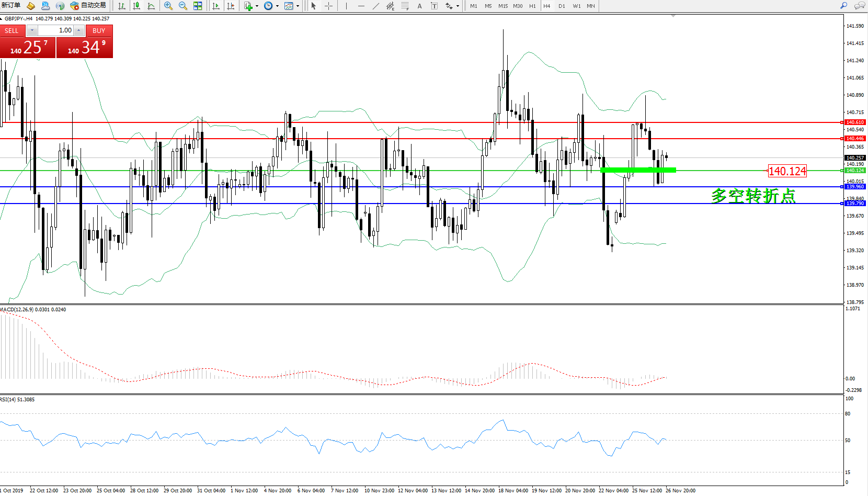Image resolution: width=868 pixels, height=496 pixels.
Task: Zoom out of the chart
Action: click(183, 6)
